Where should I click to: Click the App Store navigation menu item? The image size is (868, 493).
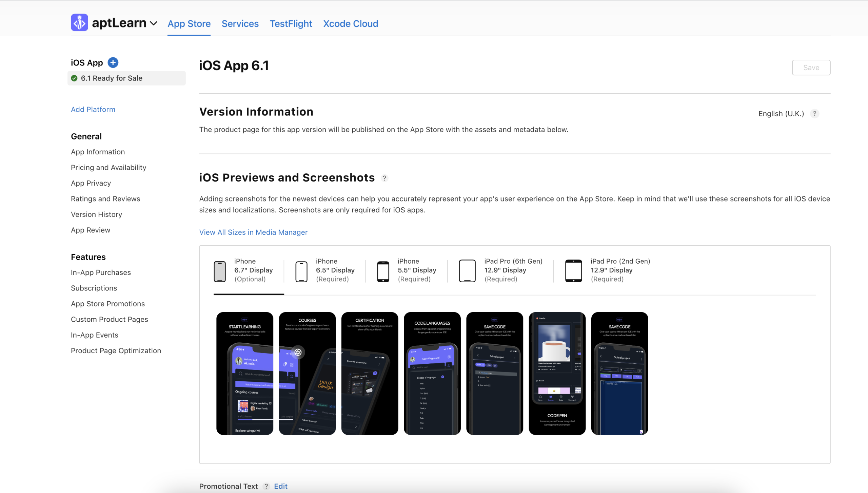click(189, 24)
